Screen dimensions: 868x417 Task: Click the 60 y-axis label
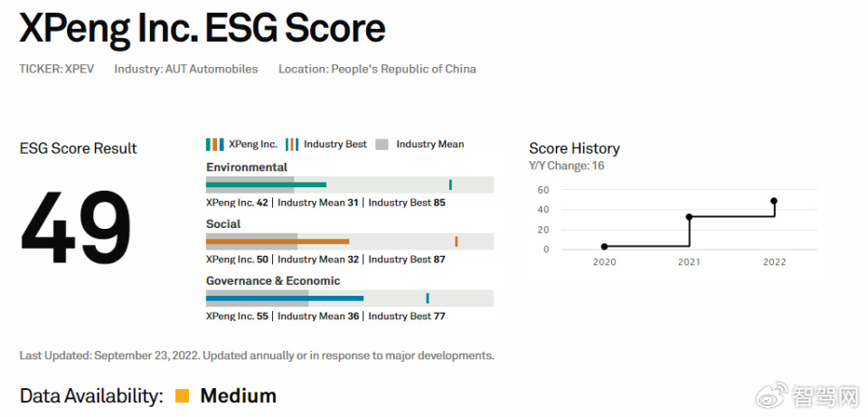(x=542, y=190)
